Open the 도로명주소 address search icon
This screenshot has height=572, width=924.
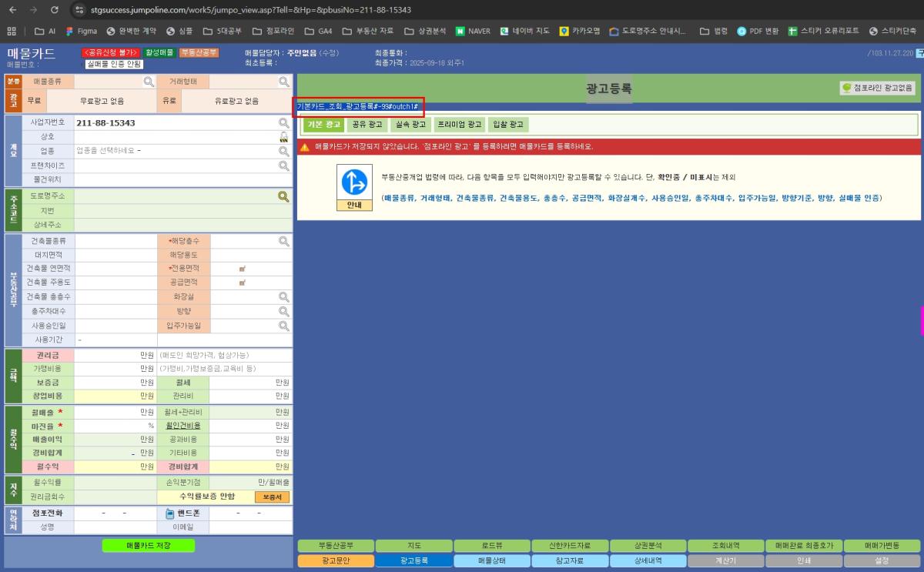point(283,196)
